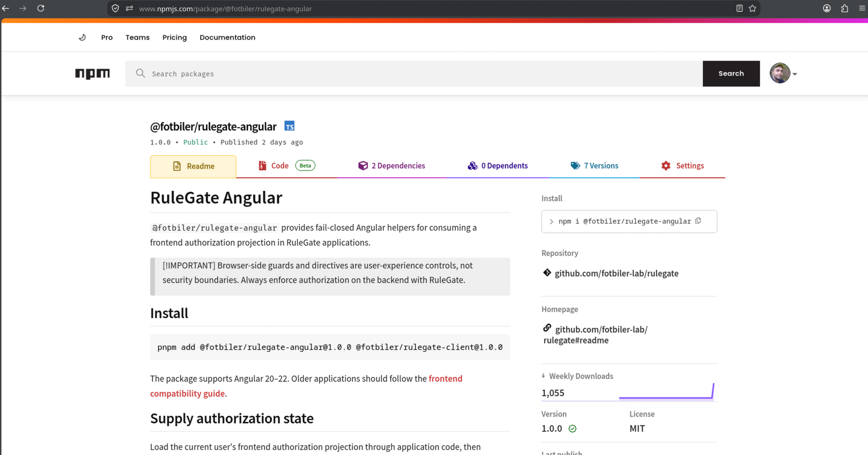Click the browser forward arrow

coord(23,8)
